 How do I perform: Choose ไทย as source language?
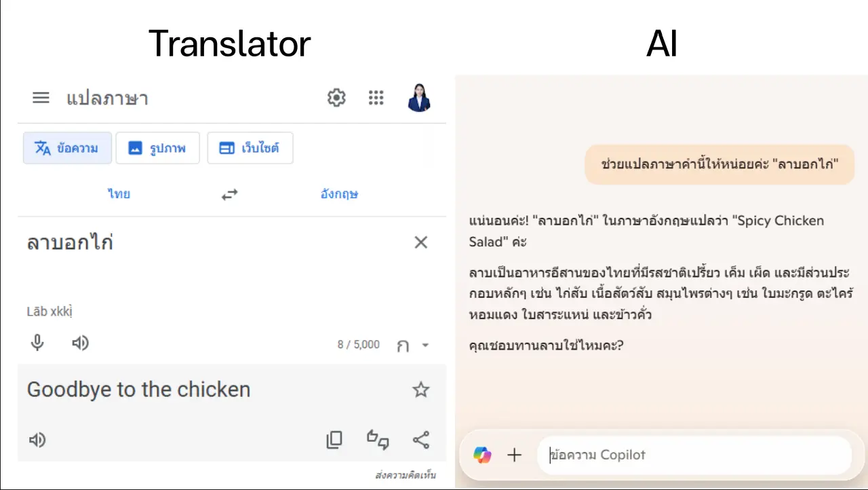(x=119, y=194)
